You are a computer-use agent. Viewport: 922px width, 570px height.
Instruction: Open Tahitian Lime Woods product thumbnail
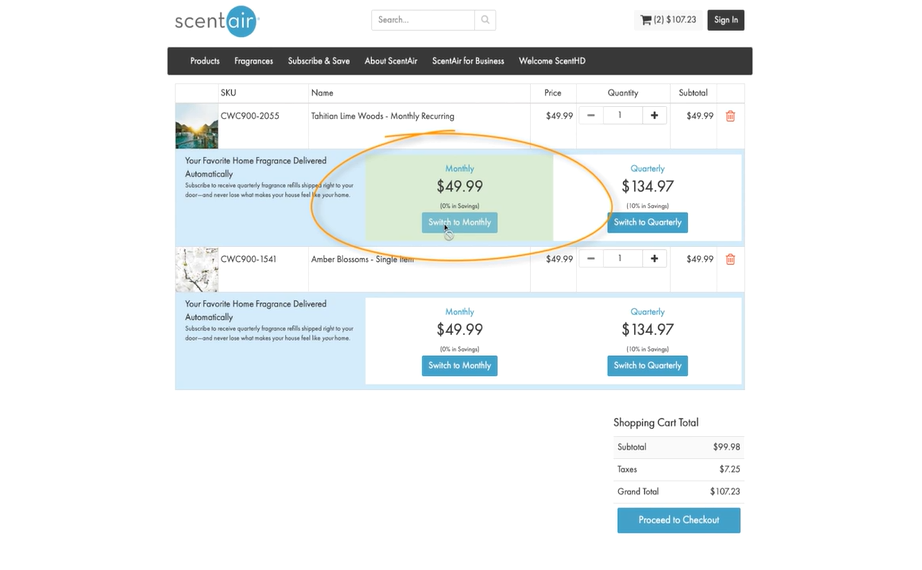point(197,126)
